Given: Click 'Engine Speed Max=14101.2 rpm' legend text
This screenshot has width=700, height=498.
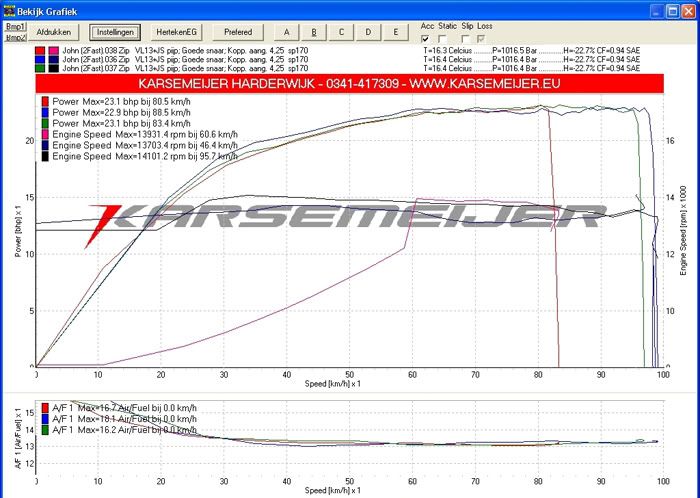Looking at the screenshot, I should [x=145, y=156].
